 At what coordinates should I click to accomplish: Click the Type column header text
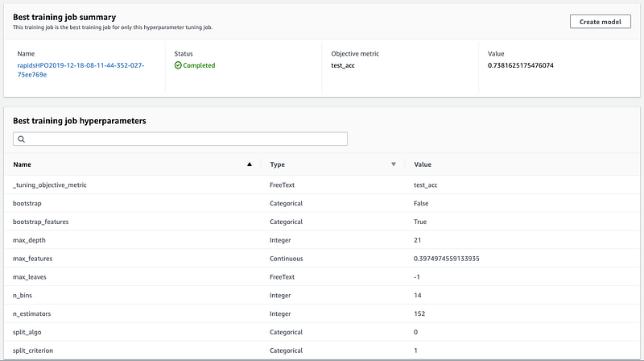(x=277, y=164)
